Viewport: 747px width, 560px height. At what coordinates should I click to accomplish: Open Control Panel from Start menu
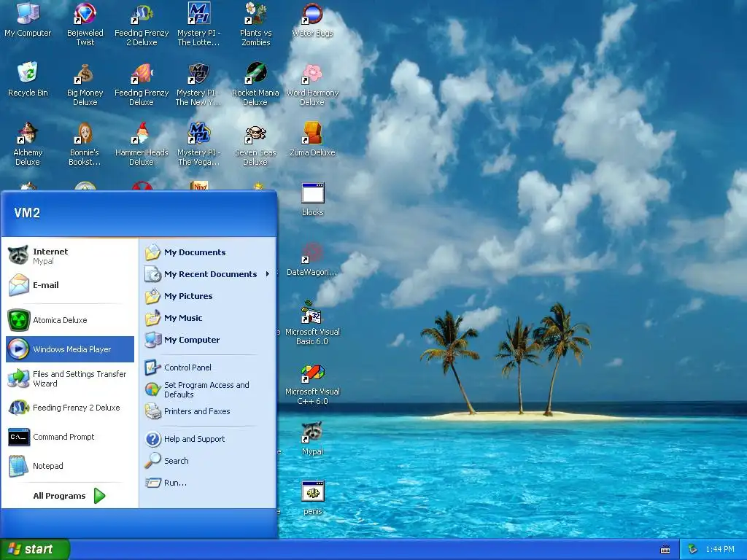[x=208, y=367]
